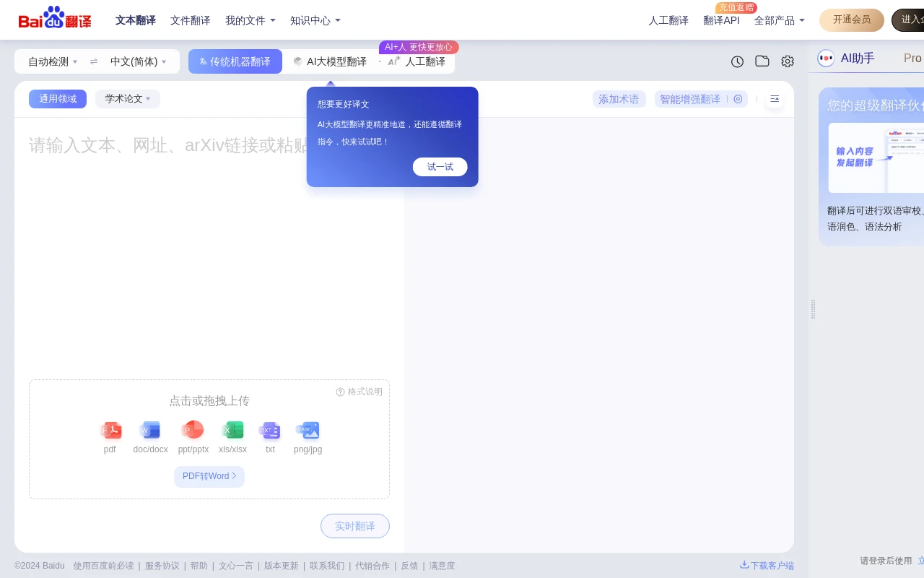Image resolution: width=924 pixels, height=578 pixels.
Task: Switch to the 文件翻译 tab
Action: click(x=190, y=20)
